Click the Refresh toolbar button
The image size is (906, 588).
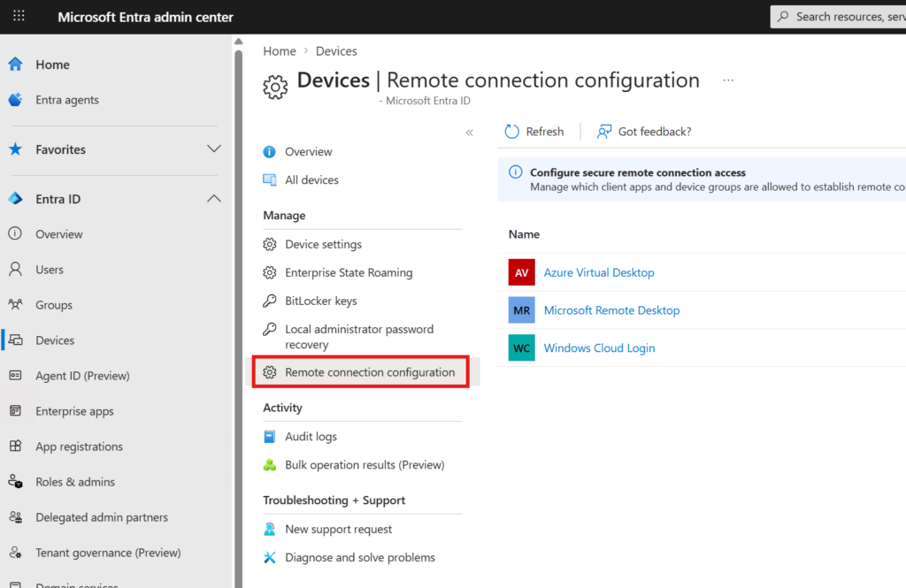click(534, 132)
